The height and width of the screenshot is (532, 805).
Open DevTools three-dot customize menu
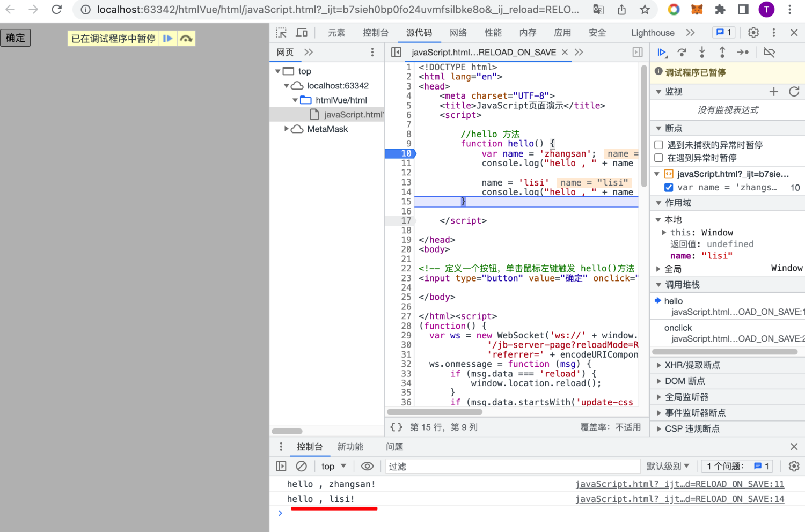773,33
